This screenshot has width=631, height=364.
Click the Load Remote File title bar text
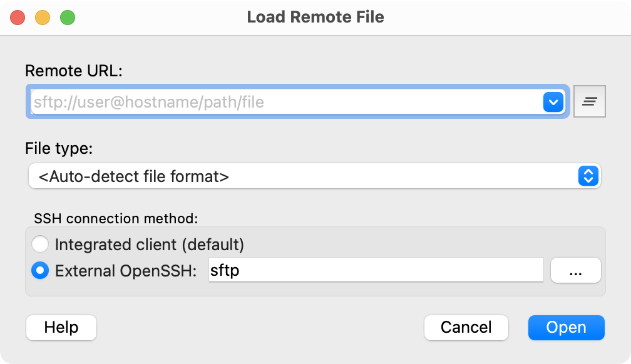(x=315, y=17)
